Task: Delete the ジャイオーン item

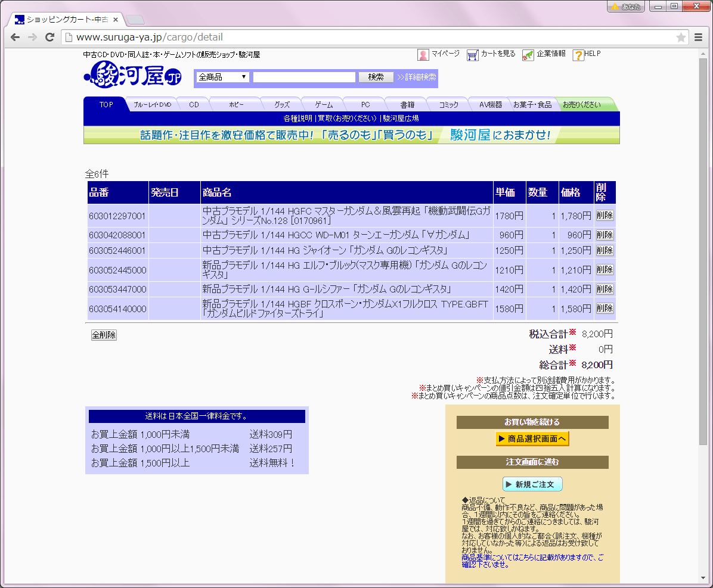Action: (x=604, y=250)
